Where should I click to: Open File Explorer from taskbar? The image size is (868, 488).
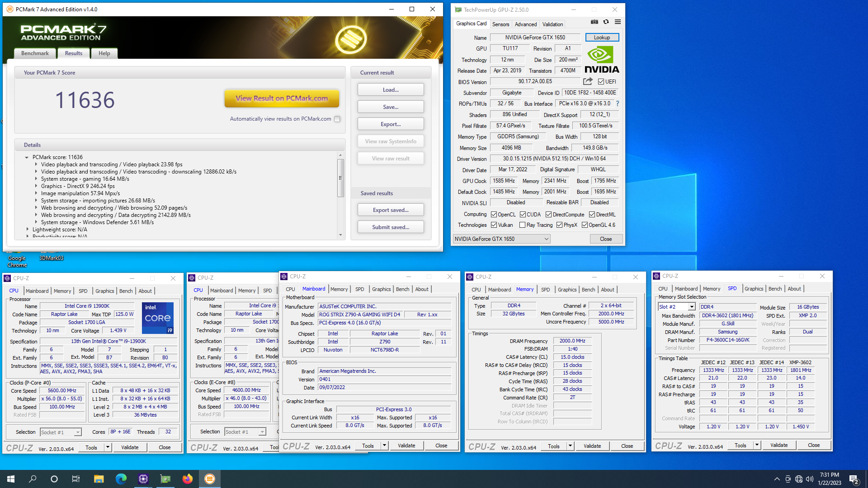pos(99,479)
